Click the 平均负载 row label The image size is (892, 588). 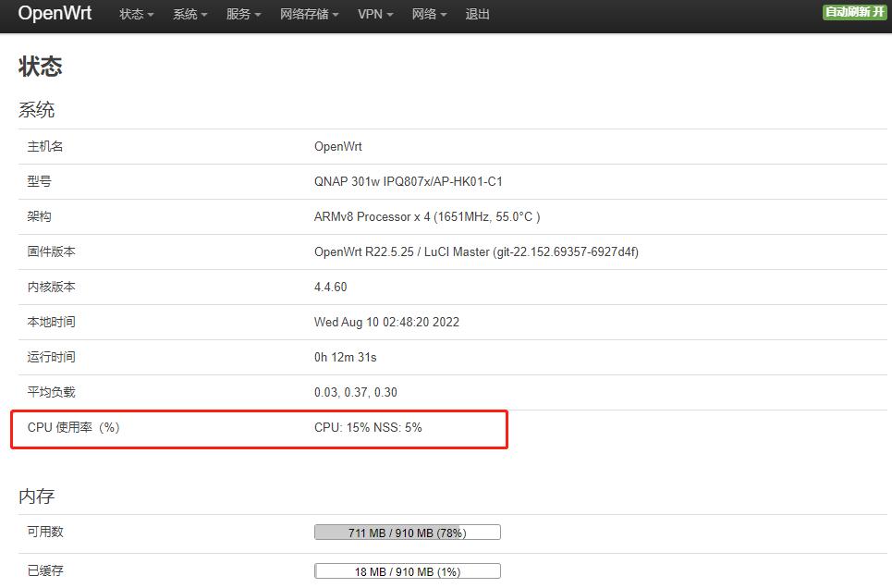point(51,392)
